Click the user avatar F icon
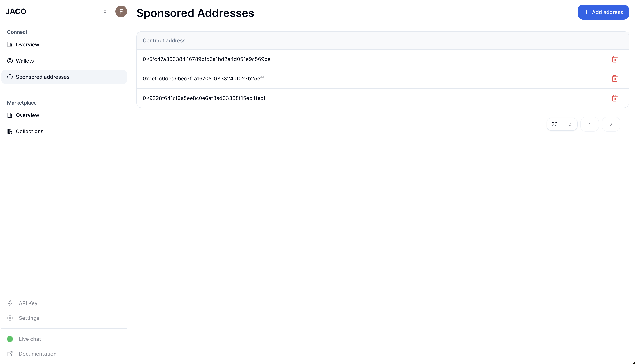 tap(121, 11)
